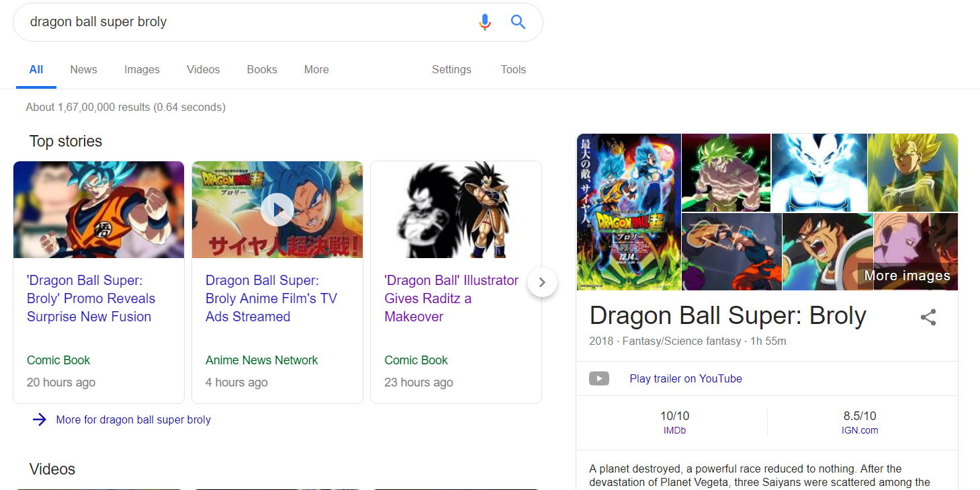Screen dimensions: 980x490
Task: Click the blue magnifier search icon
Action: (518, 22)
